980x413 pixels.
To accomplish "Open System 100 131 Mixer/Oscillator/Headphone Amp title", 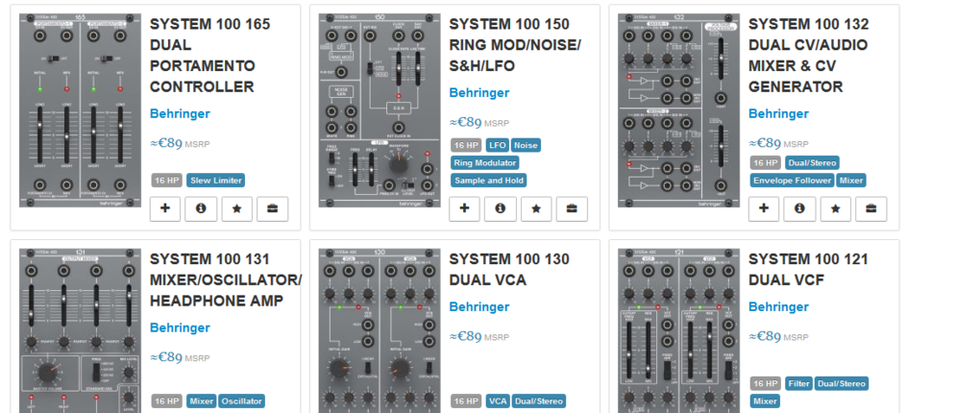I will [226, 279].
